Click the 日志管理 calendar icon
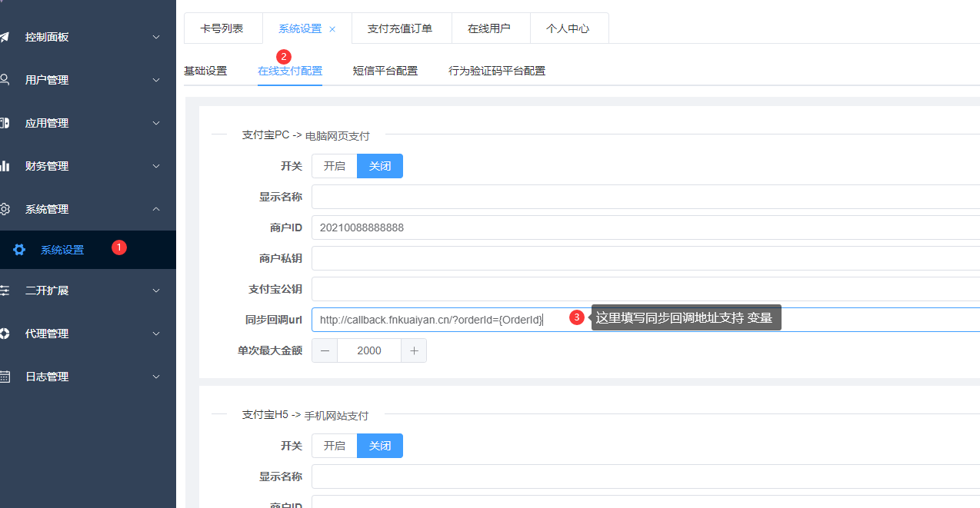This screenshot has height=508, width=980. click(5, 377)
